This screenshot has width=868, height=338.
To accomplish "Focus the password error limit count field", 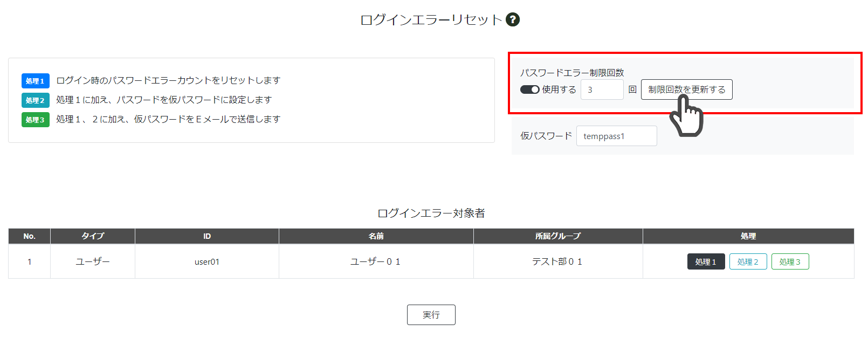I will (602, 89).
